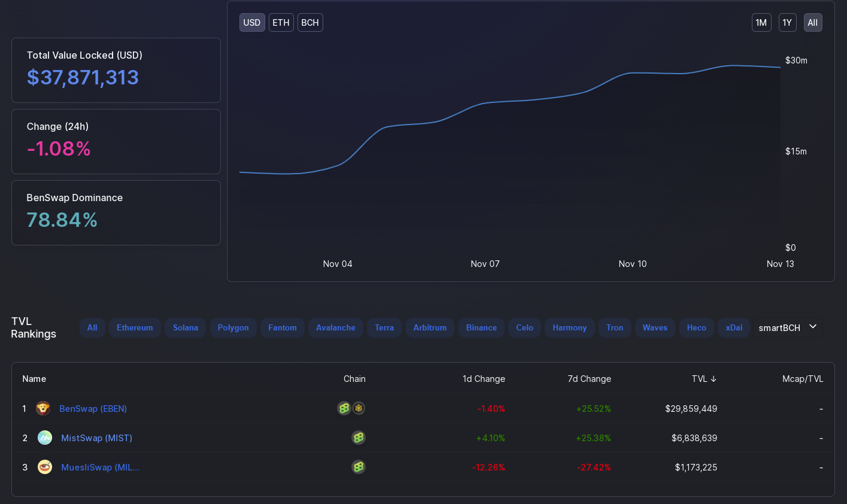
Task: Click smartBCH chain icon in MuesliSwap row
Action: [359, 467]
